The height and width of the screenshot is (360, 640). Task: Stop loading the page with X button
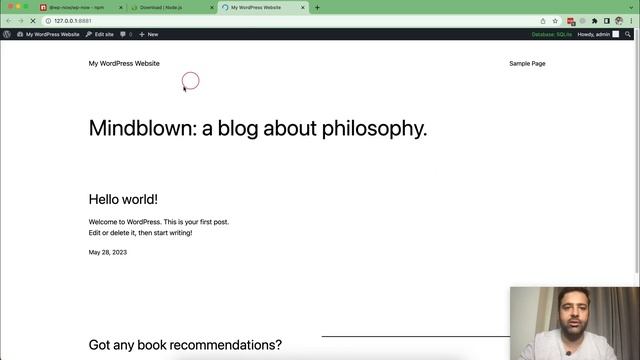(33, 21)
